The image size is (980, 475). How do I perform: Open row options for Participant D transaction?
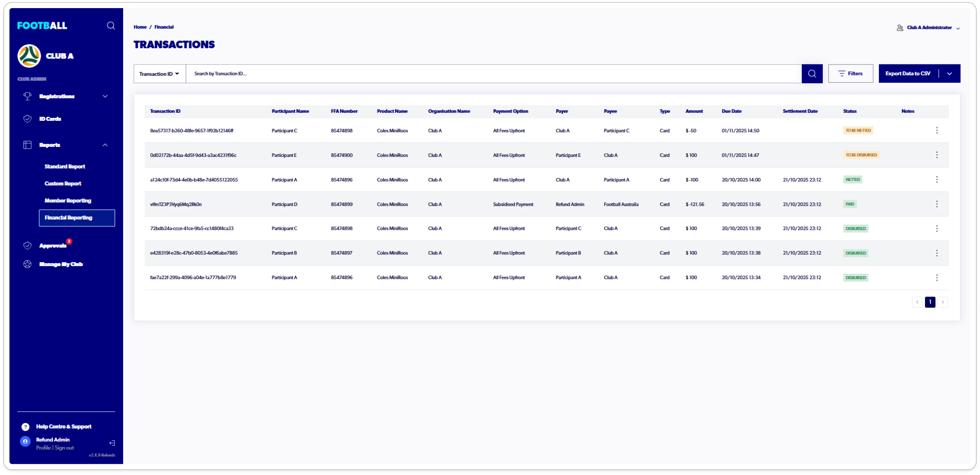tap(936, 204)
